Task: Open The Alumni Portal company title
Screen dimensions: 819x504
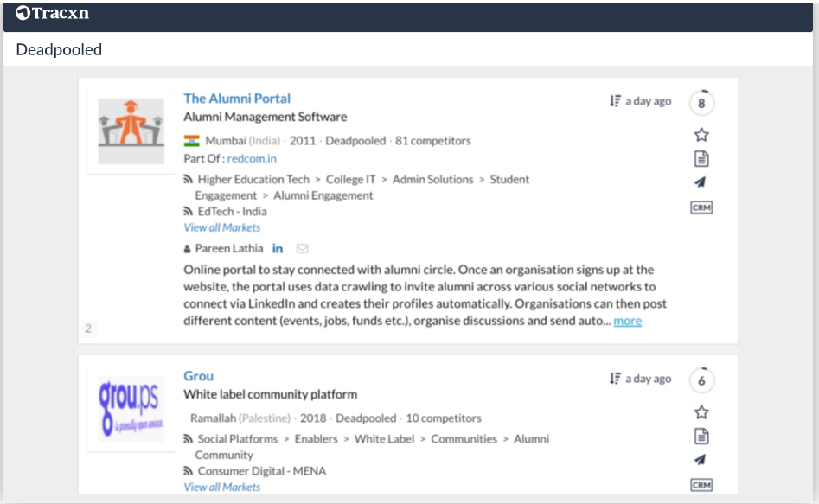Action: (x=237, y=99)
